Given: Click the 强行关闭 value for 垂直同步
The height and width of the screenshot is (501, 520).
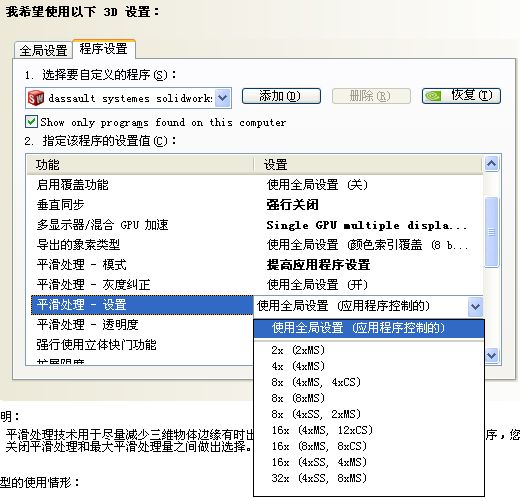Looking at the screenshot, I should (x=292, y=205).
